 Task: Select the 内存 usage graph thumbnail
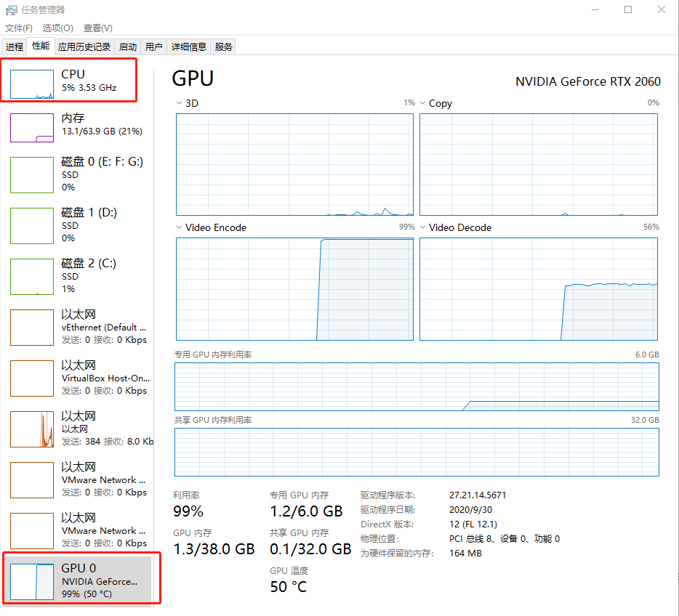click(x=32, y=128)
